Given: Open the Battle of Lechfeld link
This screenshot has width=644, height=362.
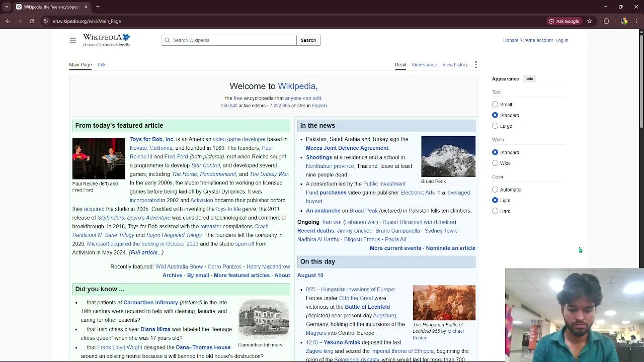Looking at the screenshot, I should pyautogui.click(x=367, y=307).
